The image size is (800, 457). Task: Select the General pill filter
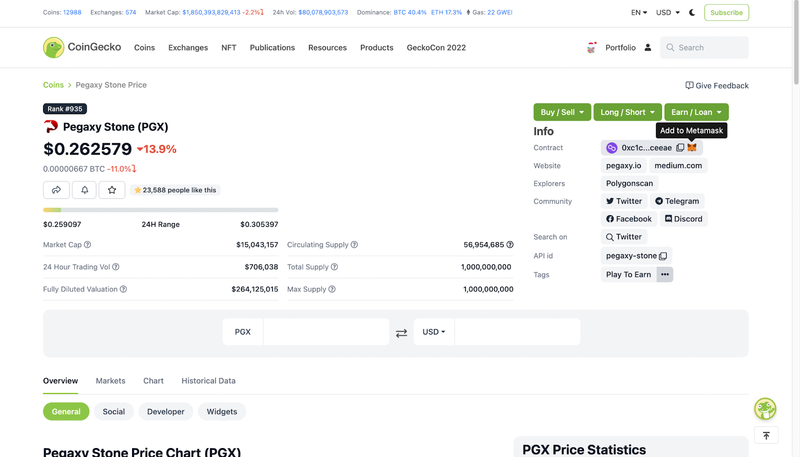[66, 412]
